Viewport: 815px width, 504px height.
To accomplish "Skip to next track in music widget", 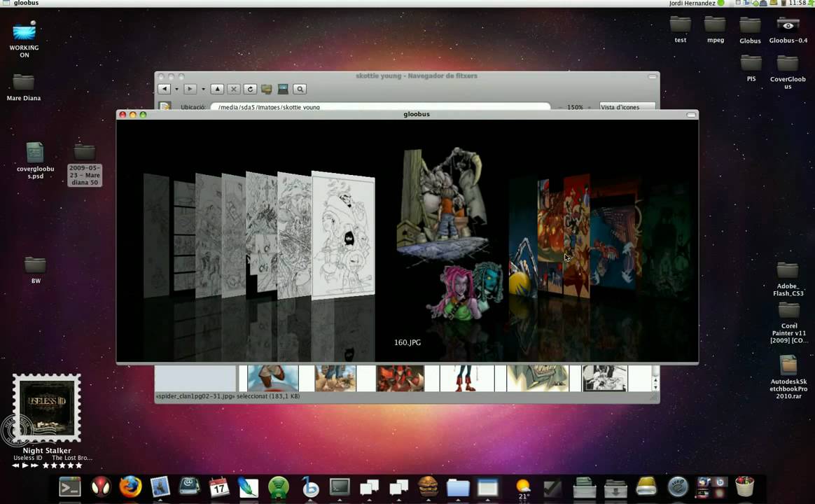I will [34, 465].
